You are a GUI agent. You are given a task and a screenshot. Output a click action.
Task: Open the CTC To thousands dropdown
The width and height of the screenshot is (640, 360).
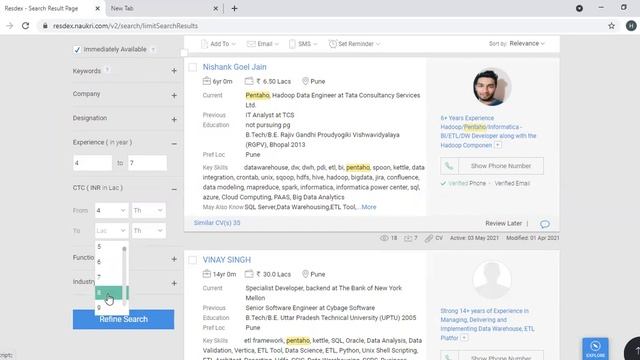pyautogui.click(x=148, y=231)
